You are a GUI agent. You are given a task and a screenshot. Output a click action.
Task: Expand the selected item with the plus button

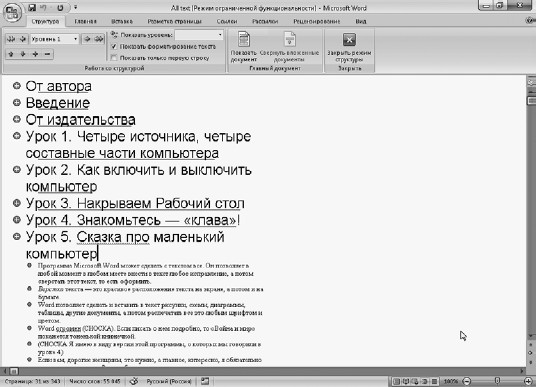(35, 54)
